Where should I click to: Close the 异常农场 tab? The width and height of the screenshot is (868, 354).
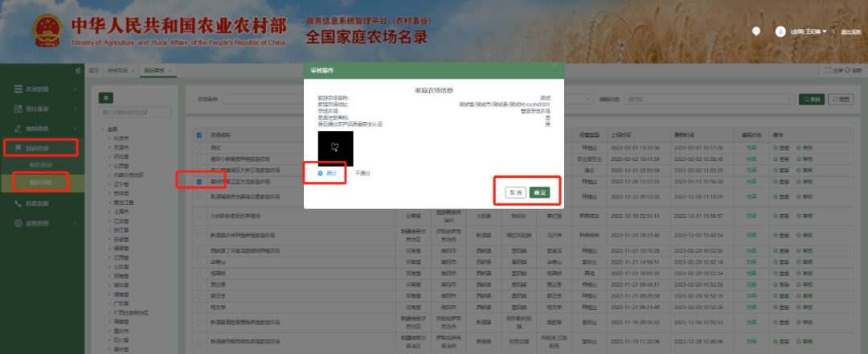pos(133,70)
